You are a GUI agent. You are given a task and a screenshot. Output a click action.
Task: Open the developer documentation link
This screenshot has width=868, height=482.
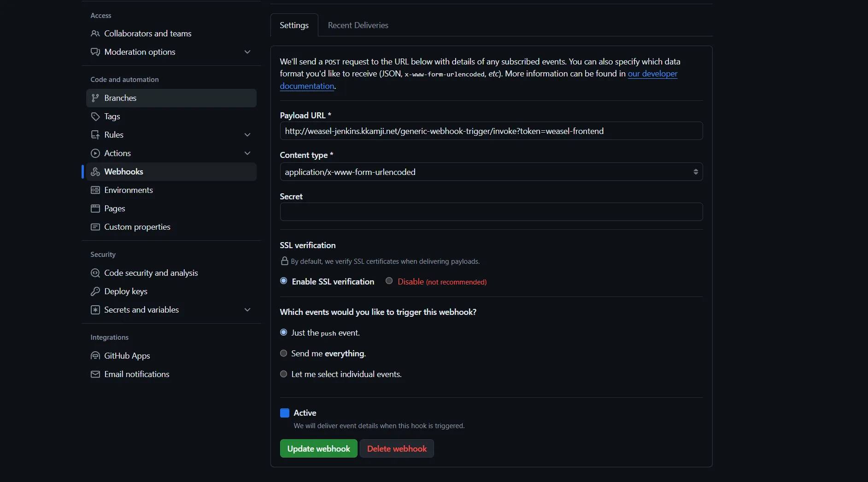pyautogui.click(x=653, y=74)
